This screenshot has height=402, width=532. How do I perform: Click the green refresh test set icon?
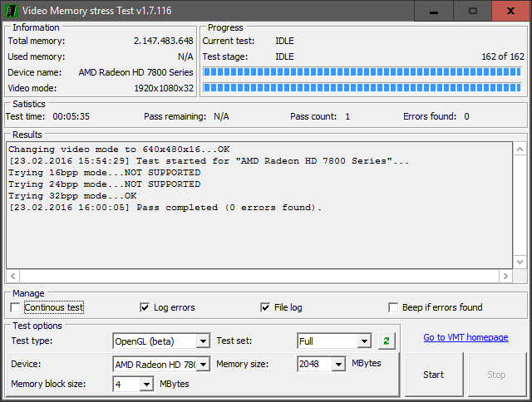(x=387, y=341)
